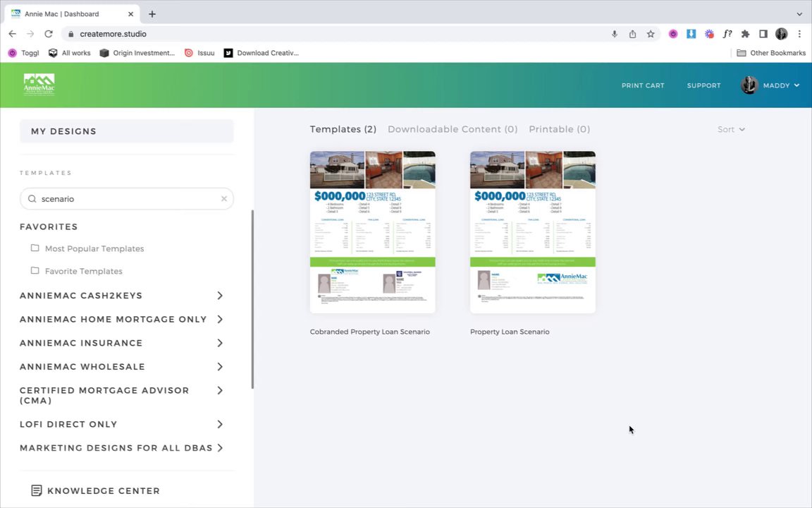
Task: Open the Property Loan Scenario template thumbnail
Action: (x=532, y=232)
